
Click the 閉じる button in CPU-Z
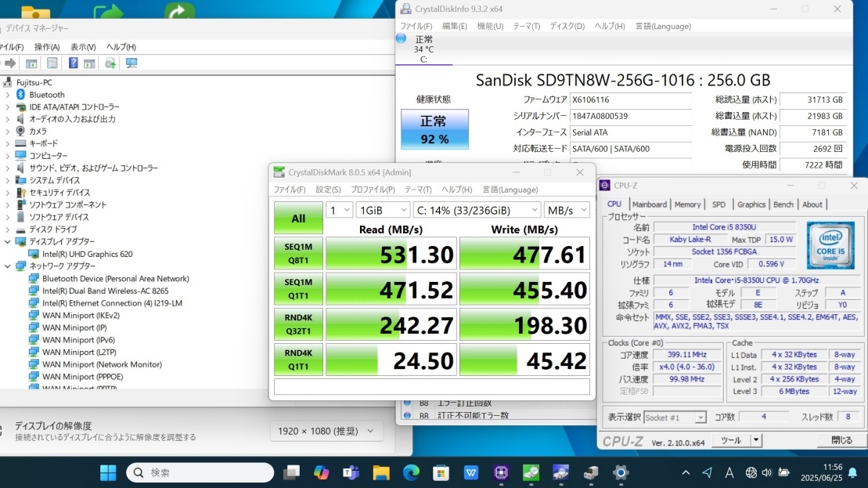tap(842, 440)
